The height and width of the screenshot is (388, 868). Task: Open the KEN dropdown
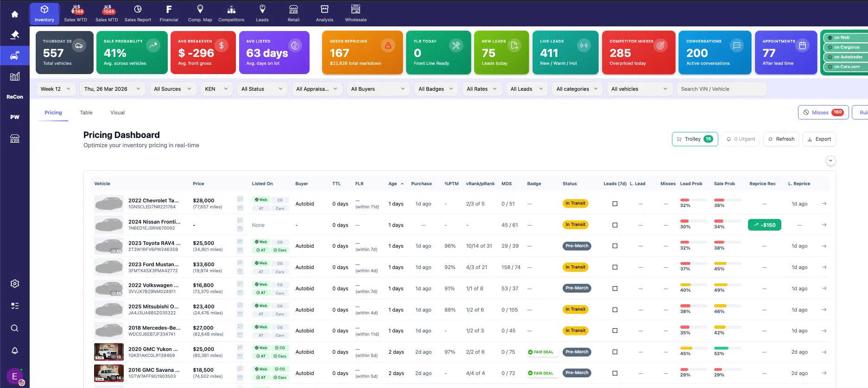pos(216,89)
